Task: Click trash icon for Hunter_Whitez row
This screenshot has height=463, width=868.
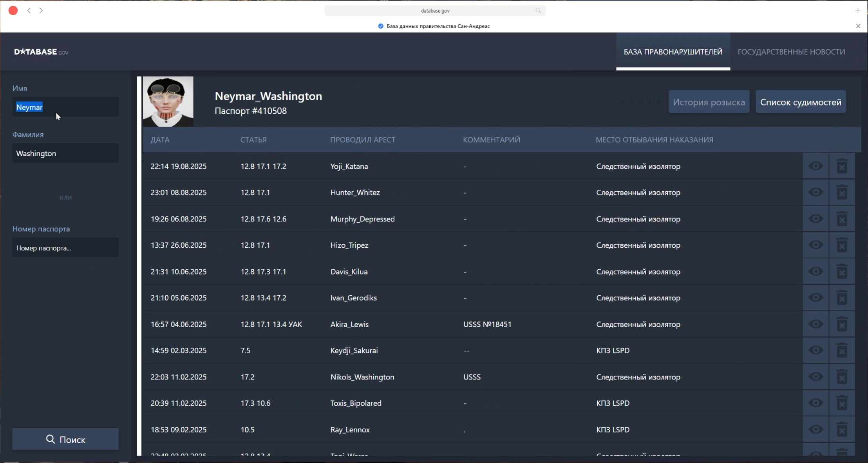Action: pyautogui.click(x=842, y=192)
